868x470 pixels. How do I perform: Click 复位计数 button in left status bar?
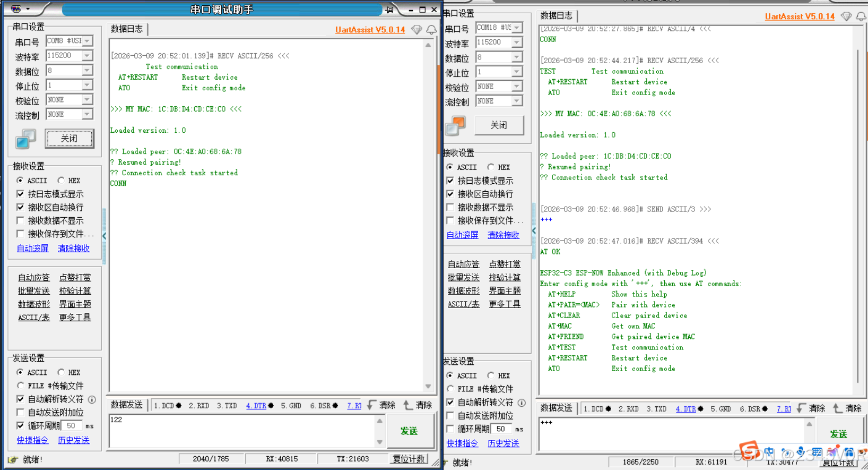tap(409, 459)
